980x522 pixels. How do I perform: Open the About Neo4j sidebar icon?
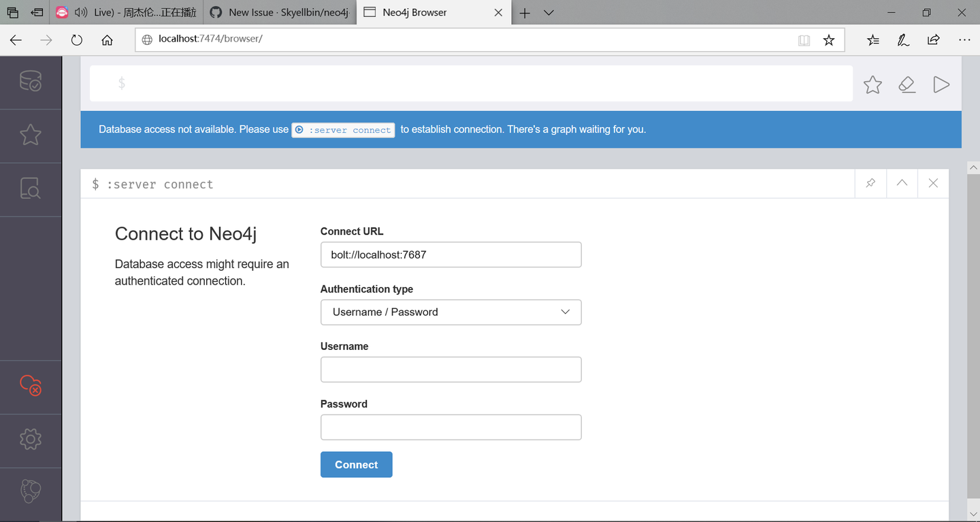pyautogui.click(x=31, y=491)
